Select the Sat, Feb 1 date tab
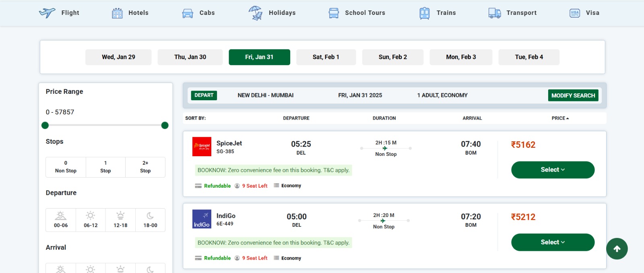 (x=326, y=57)
